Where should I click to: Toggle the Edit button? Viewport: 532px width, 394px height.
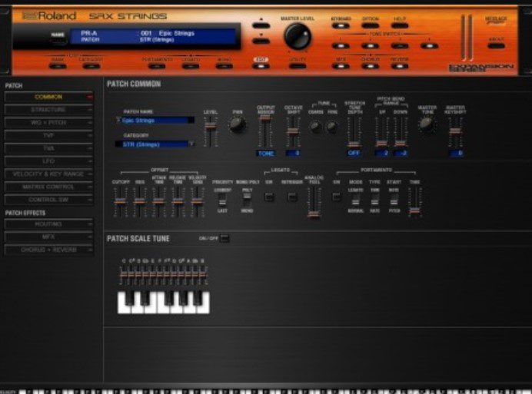coord(261,66)
